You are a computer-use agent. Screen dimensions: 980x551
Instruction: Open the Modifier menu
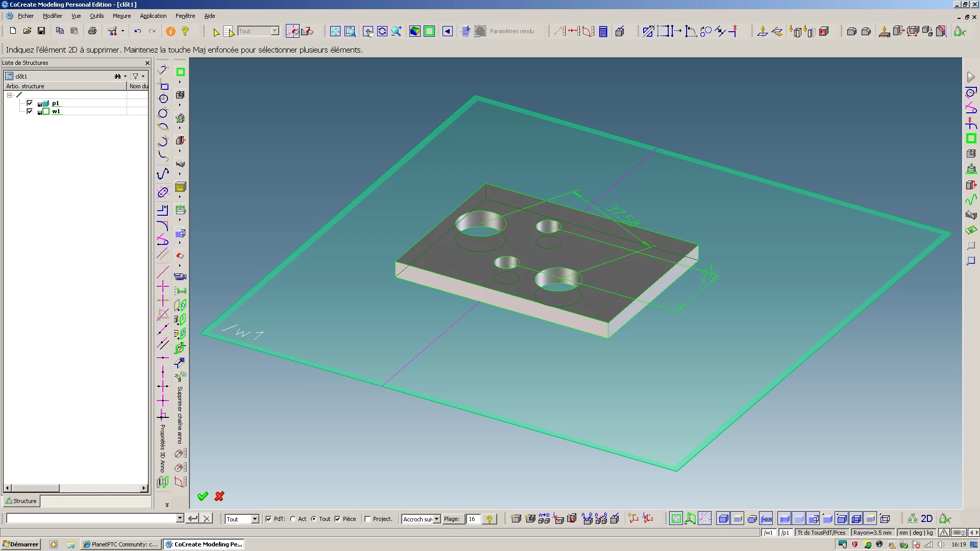point(52,16)
